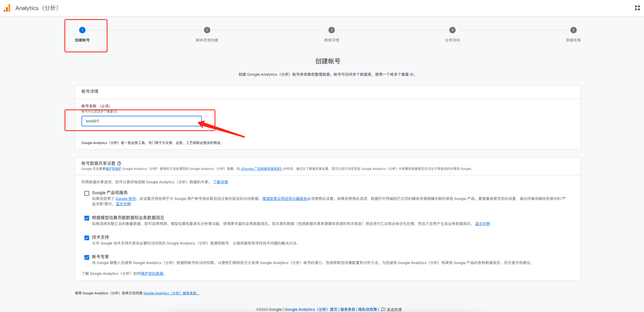Viewport: 644px width, 312px height.
Task: Click the 帐号详情 section heading
Action: (x=90, y=91)
